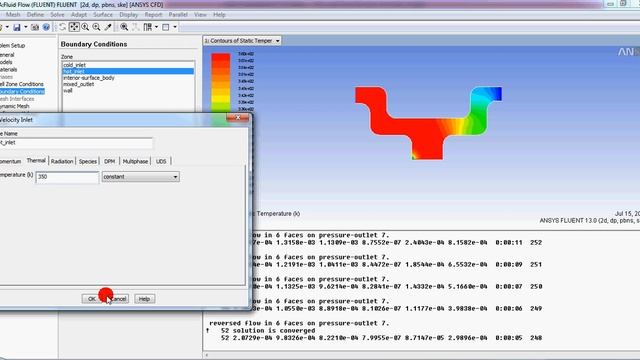The image size is (640, 360).
Task: Click the single viewport square icon
Action: click(x=166, y=27)
